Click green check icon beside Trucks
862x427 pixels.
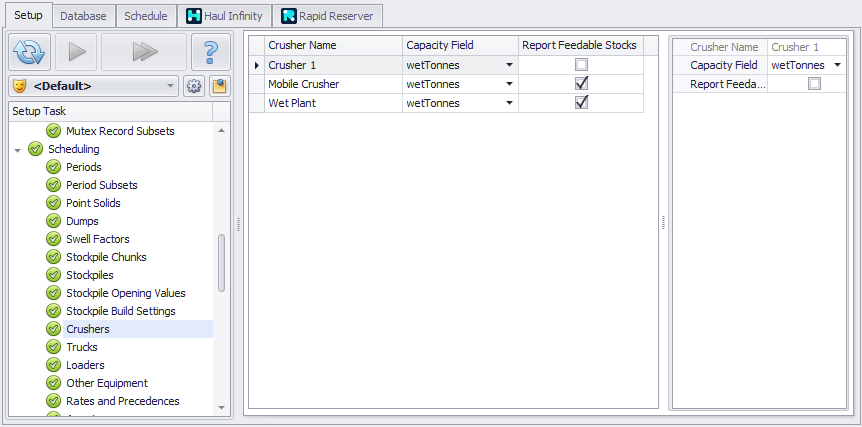(x=53, y=347)
